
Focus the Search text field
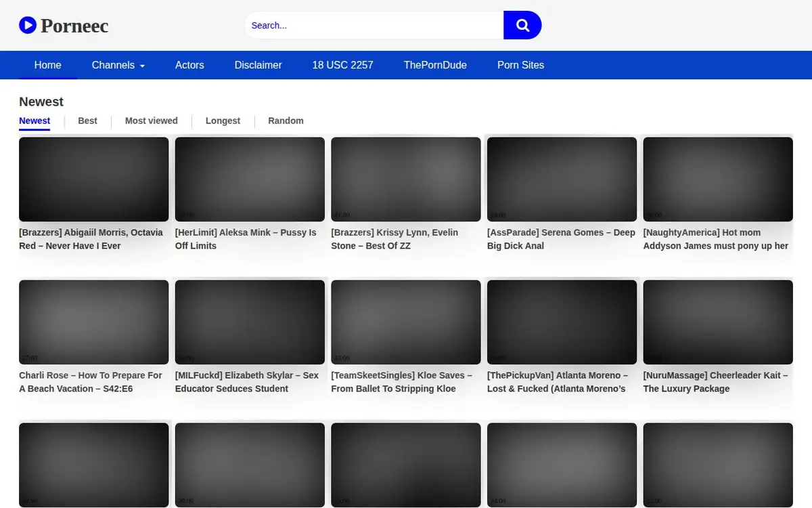pos(374,25)
